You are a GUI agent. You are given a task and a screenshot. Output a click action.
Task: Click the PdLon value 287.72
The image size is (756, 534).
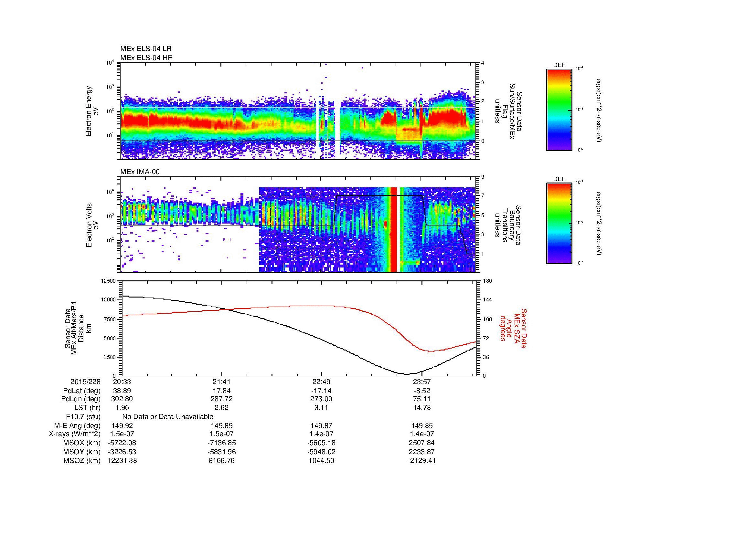[x=222, y=399]
